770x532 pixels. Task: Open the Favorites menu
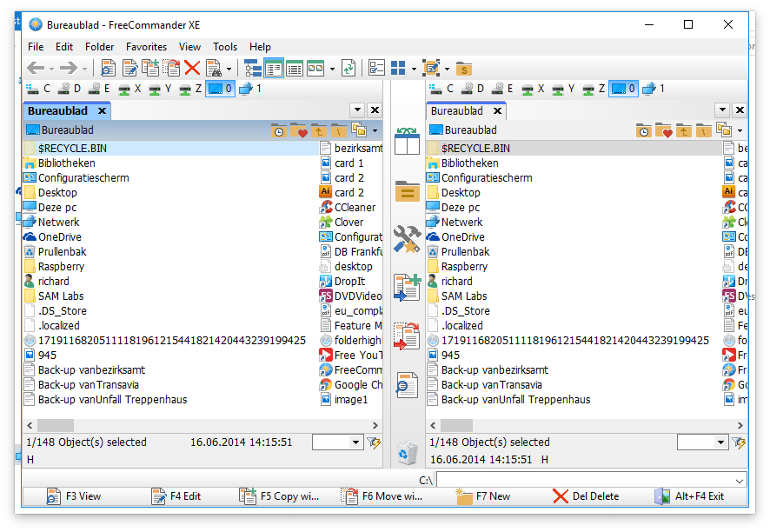pyautogui.click(x=146, y=47)
